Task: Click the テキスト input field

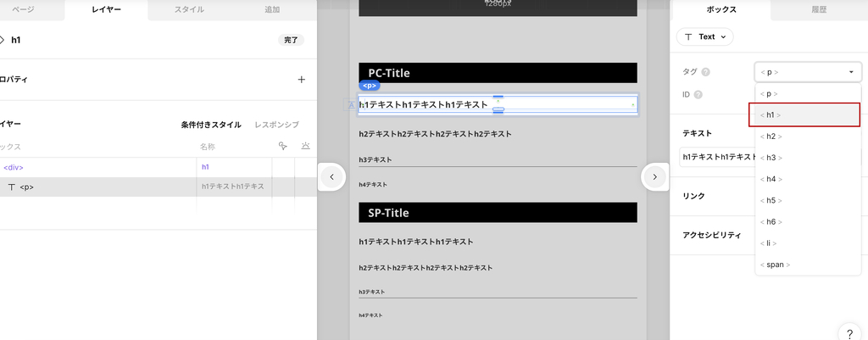Action: point(717,158)
